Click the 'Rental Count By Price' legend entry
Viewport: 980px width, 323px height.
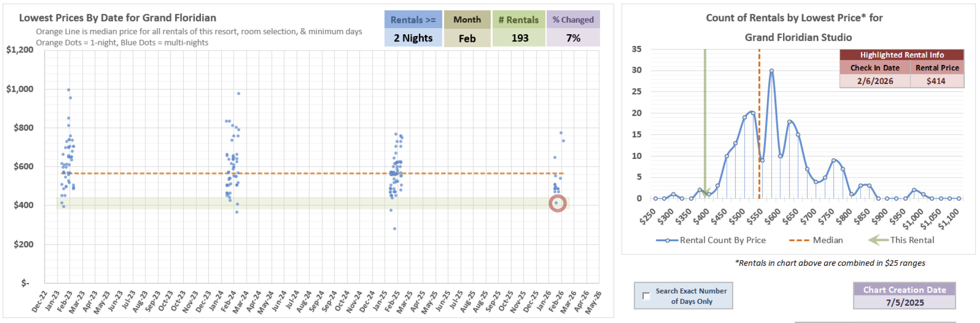(711, 240)
